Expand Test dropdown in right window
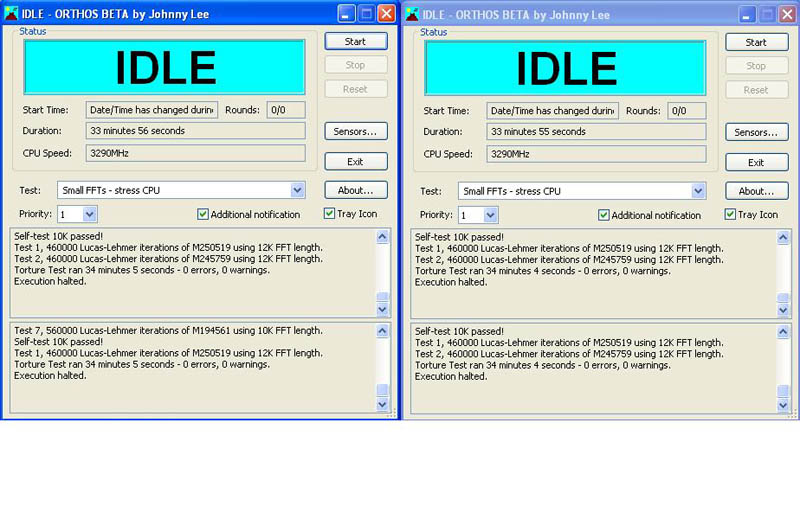Screen dimensions: 800x519 (x=698, y=191)
